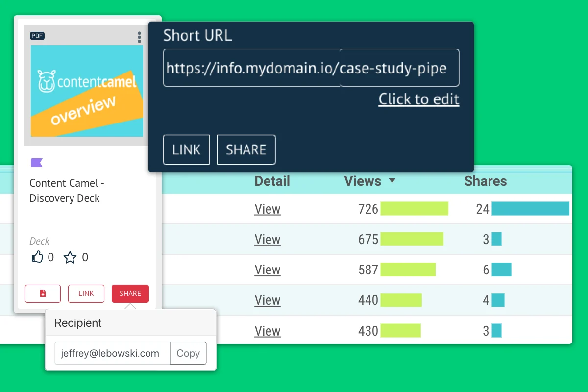Sort by the Views column arrow
Viewport: 588px width, 392px height.
(392, 181)
